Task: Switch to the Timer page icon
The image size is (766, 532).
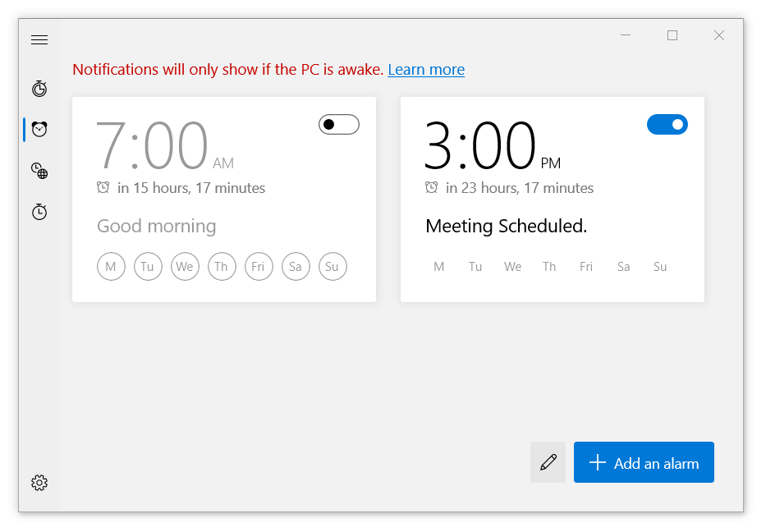Action: [39, 89]
